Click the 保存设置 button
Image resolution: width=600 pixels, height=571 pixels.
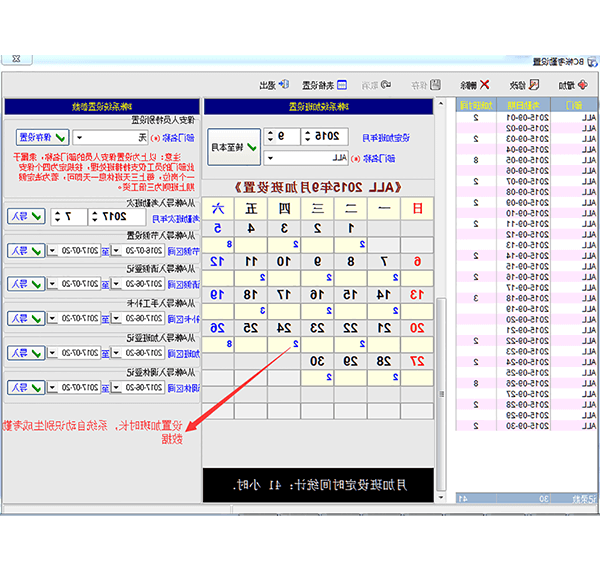[x=41, y=137]
